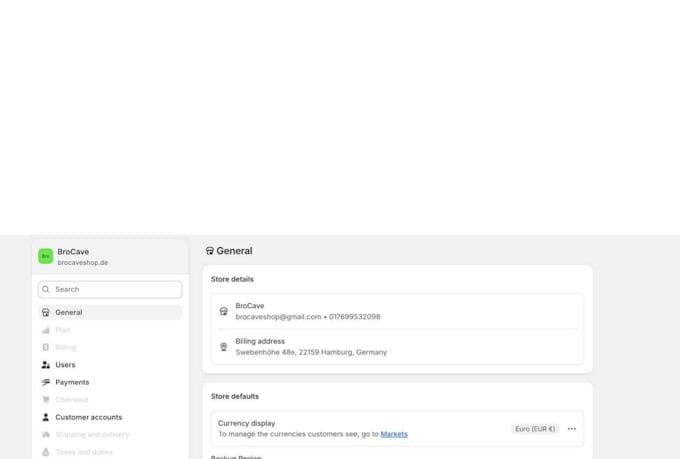
Task: Click the brocaveshop@gmail.com contact line
Action: click(308, 317)
